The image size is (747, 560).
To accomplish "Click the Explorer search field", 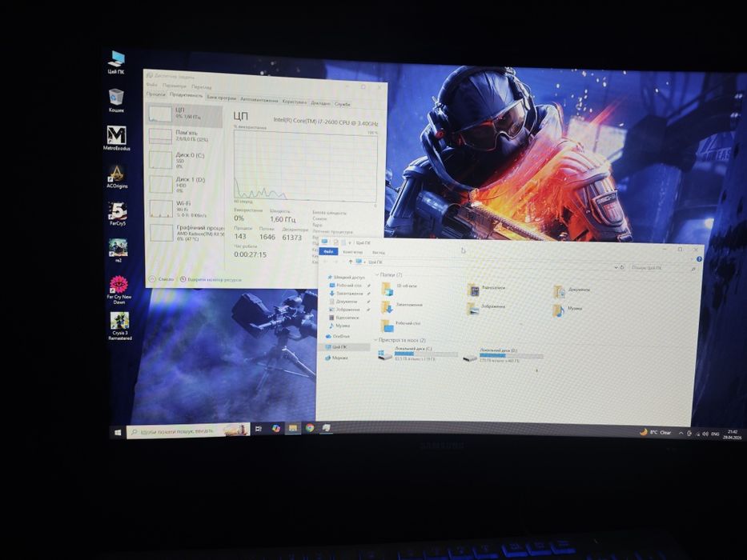I will click(663, 268).
